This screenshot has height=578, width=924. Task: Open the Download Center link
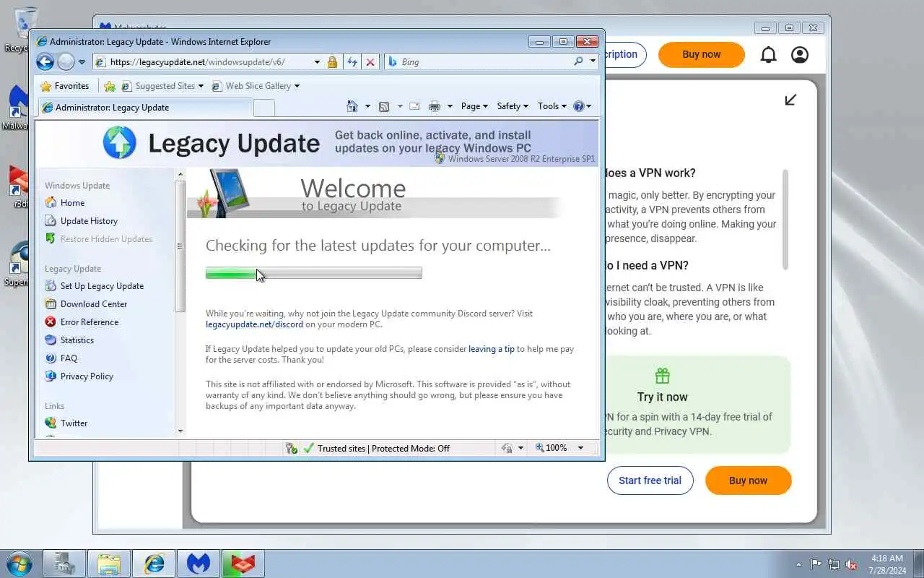86,304
